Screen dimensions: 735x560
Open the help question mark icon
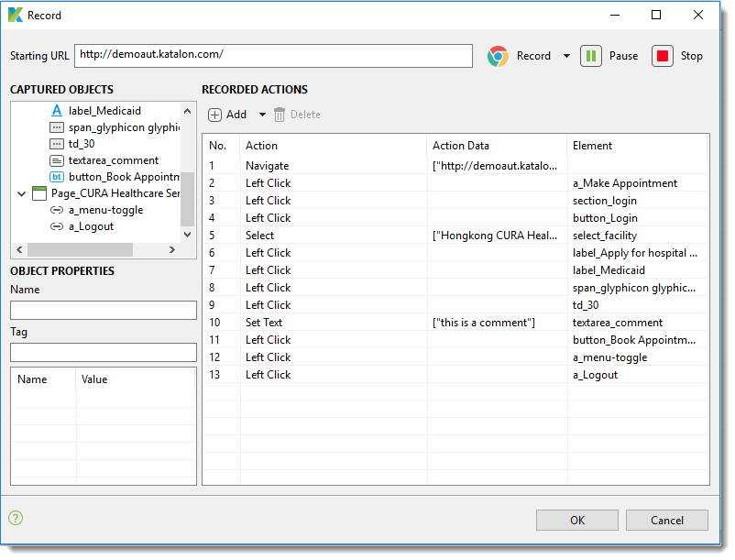16,518
